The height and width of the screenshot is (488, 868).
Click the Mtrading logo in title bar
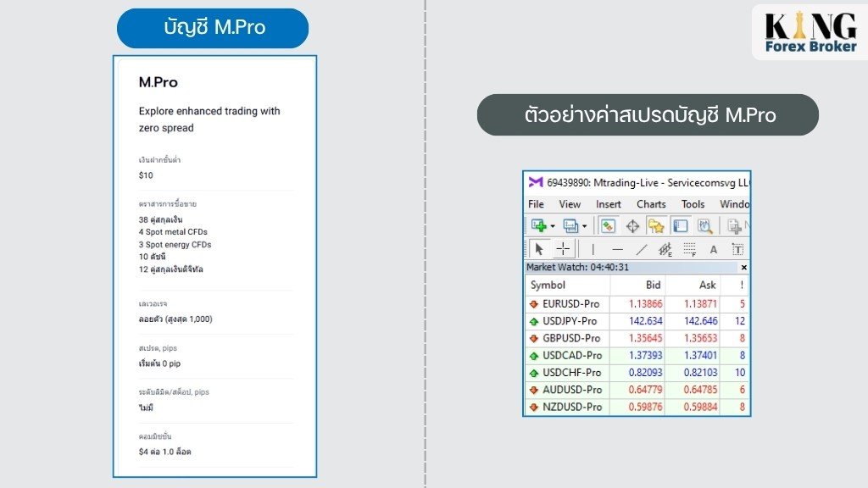(536, 182)
